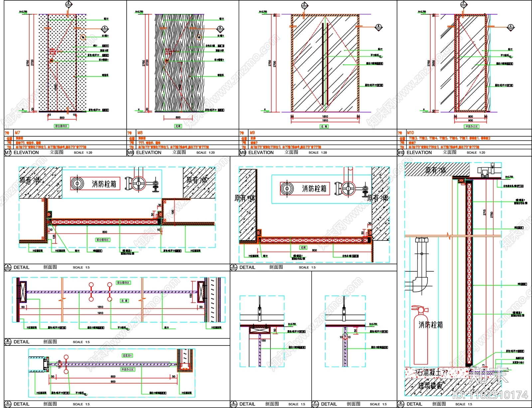Click the M8 circled drawing number tag
The width and height of the screenshot is (532, 408).
[130, 153]
